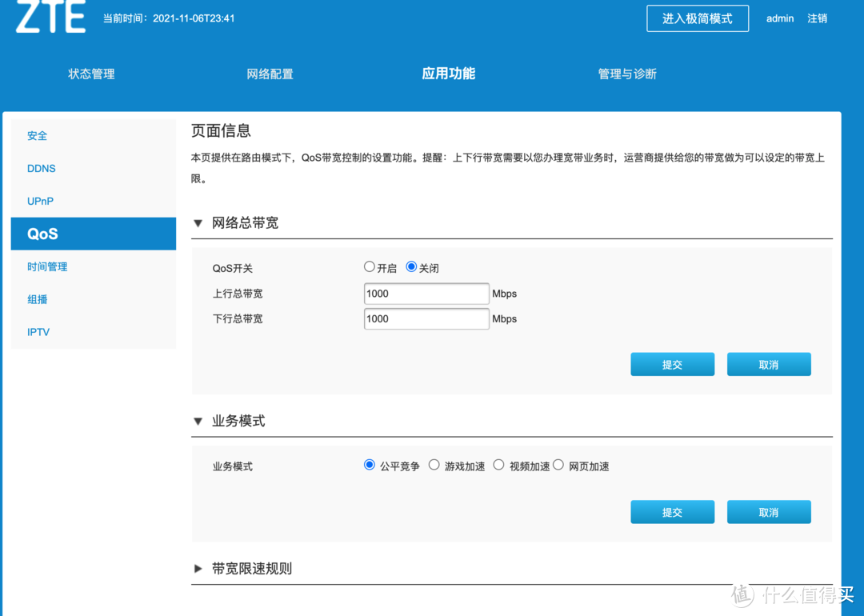Go to 管理与诊断 tab
The height and width of the screenshot is (616, 864).
(x=627, y=74)
